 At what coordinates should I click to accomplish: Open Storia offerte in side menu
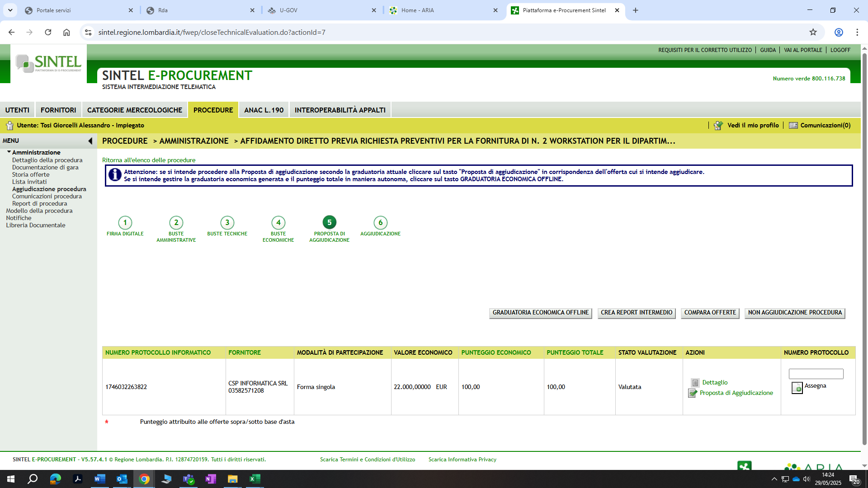[31, 174]
